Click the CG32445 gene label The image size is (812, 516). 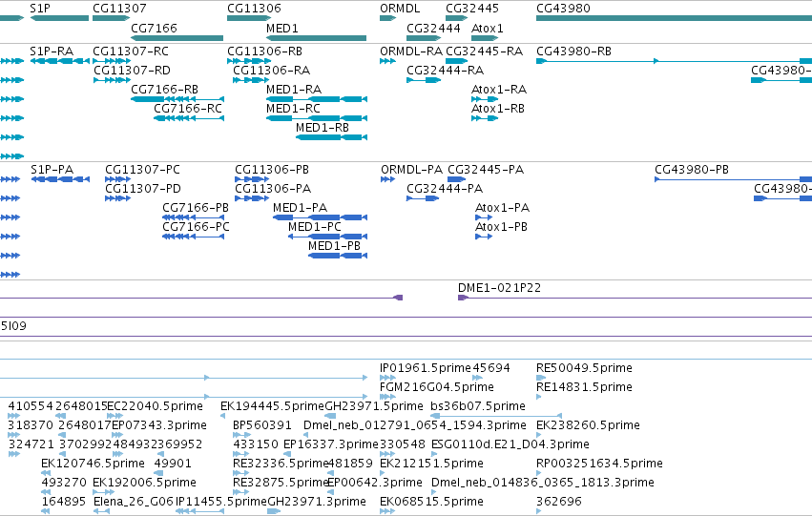[472, 9]
